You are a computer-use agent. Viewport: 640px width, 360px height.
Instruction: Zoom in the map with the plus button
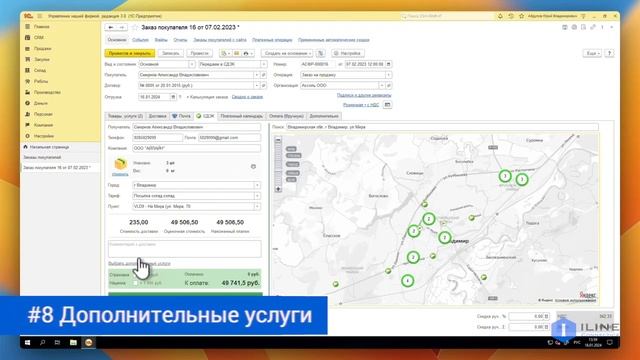click(x=278, y=189)
